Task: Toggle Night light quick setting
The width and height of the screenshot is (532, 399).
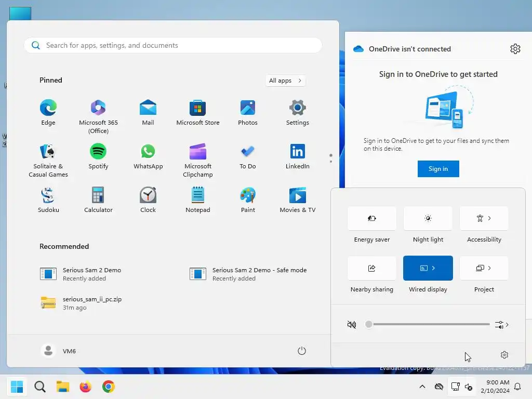Action: (428, 218)
